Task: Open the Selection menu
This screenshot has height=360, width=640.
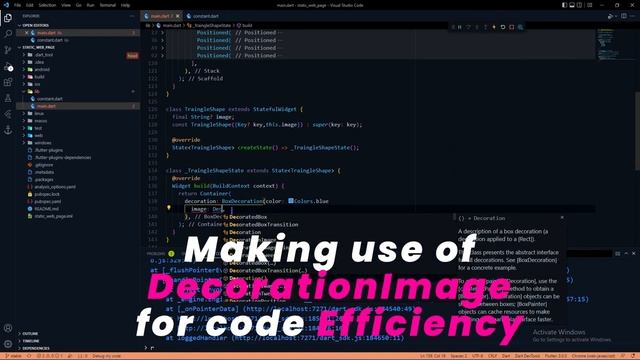Action: (47, 5)
